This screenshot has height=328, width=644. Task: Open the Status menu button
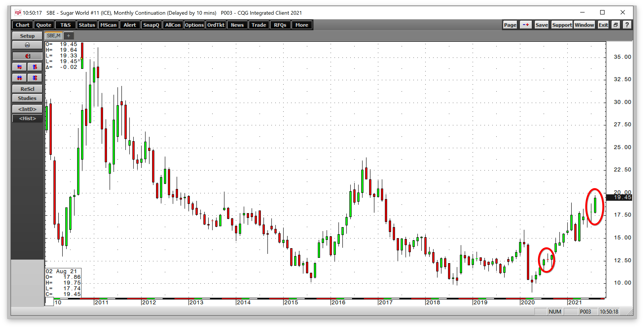[87, 25]
